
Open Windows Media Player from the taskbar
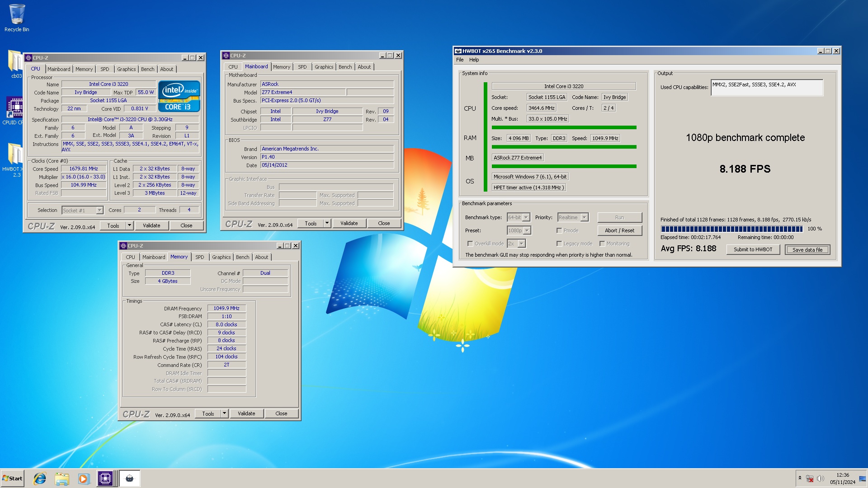(83, 479)
